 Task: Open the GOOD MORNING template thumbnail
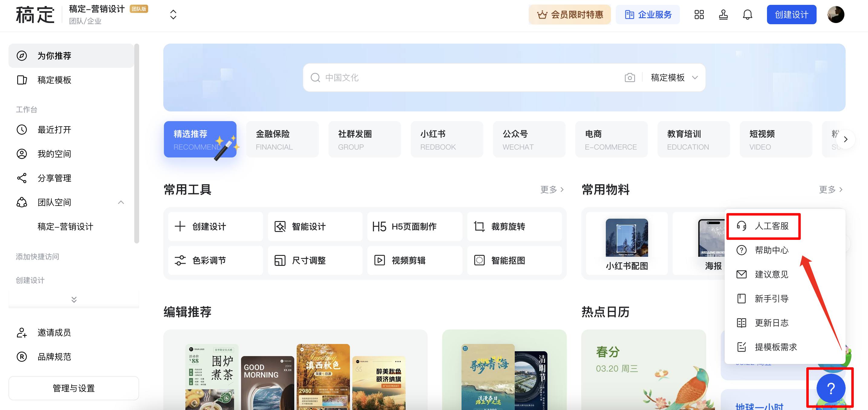click(x=267, y=383)
